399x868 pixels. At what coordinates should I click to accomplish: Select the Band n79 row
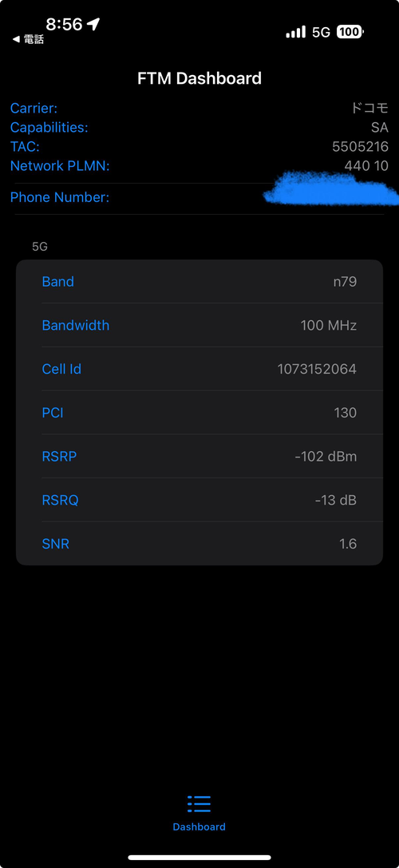199,282
